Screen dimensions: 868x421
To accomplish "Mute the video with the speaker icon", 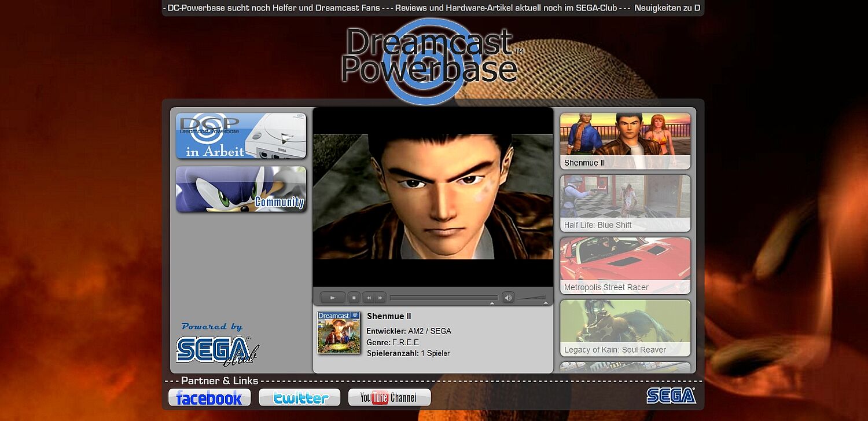I will 508,298.
